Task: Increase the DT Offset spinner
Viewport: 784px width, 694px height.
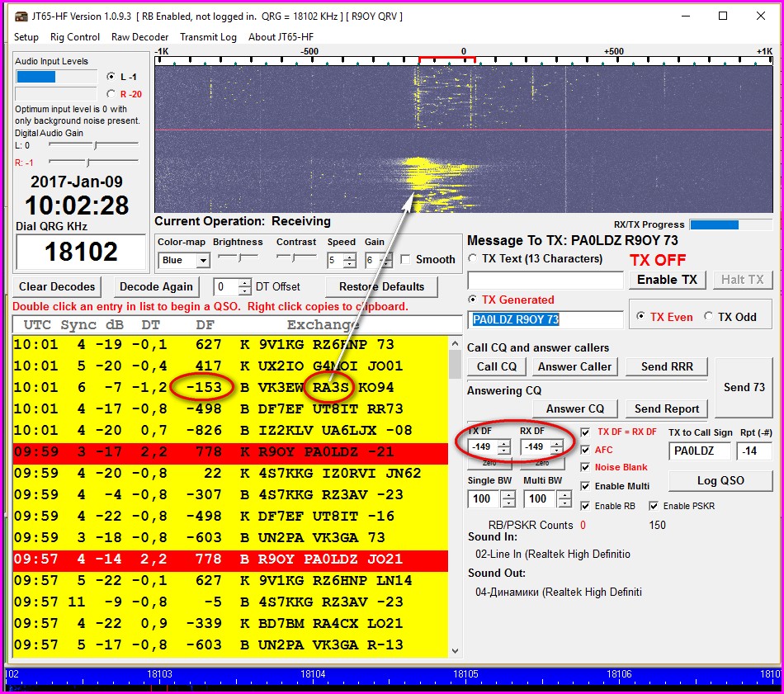Action: (244, 283)
